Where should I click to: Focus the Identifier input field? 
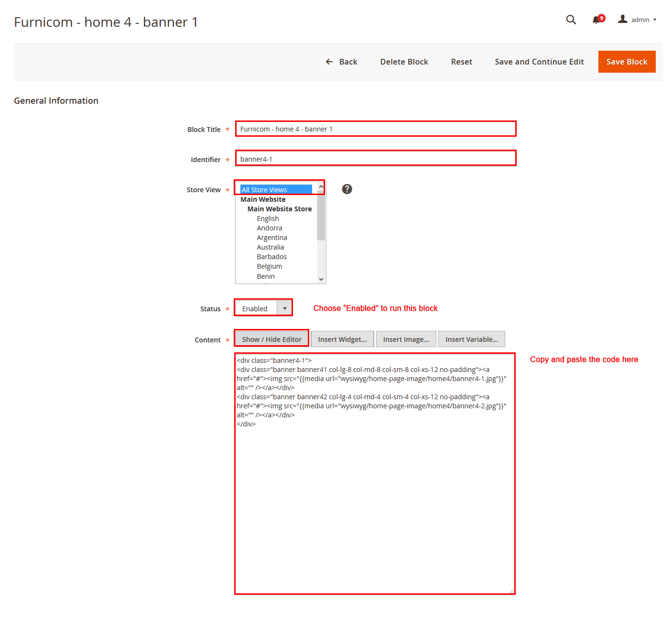pyautogui.click(x=376, y=159)
